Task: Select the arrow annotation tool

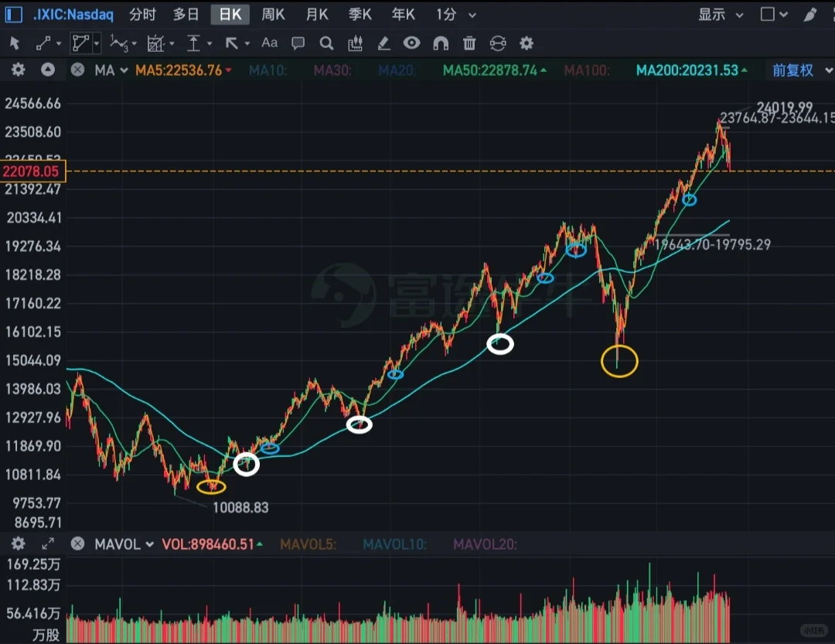Action: (232, 43)
